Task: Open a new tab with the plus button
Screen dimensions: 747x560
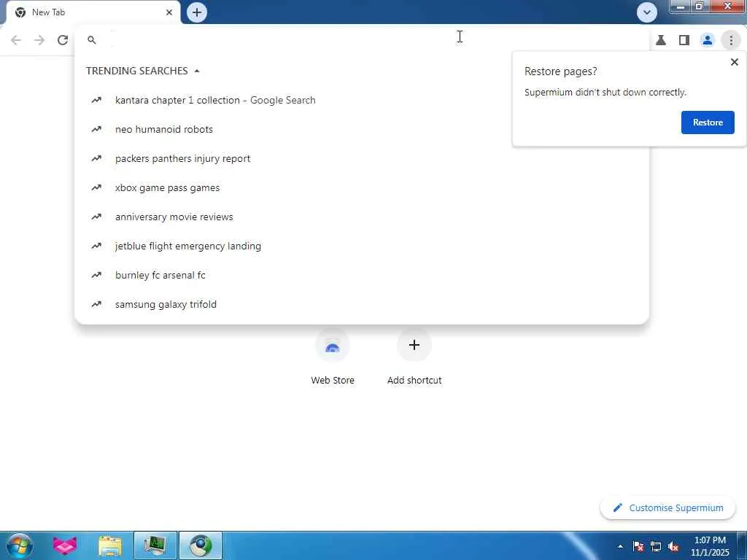Action: tap(197, 12)
